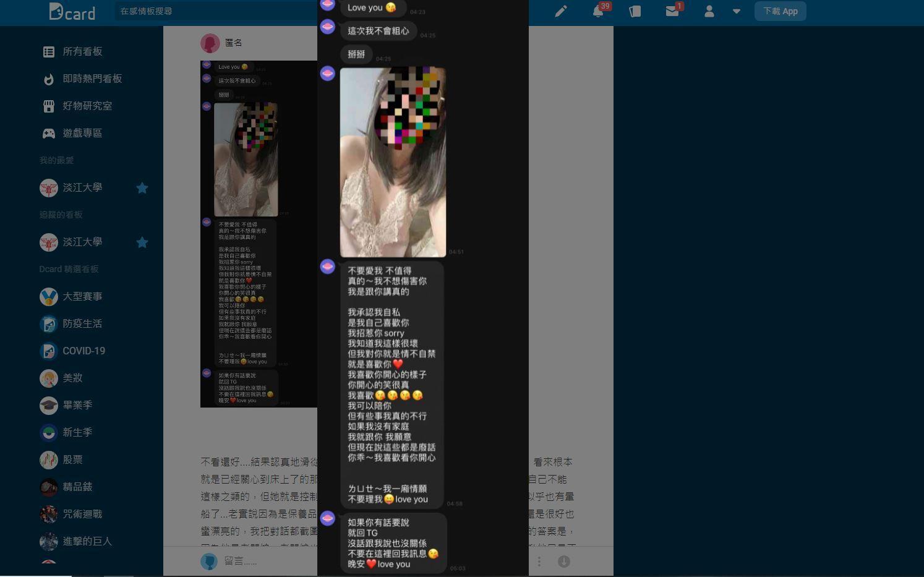Click the 匿名 poster avatar
Image resolution: width=924 pixels, height=577 pixels.
pos(210,43)
